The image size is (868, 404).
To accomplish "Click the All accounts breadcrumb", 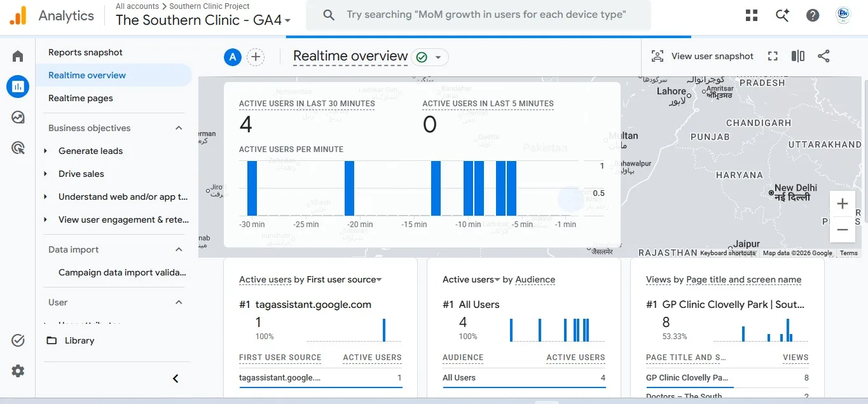I will pyautogui.click(x=137, y=6).
